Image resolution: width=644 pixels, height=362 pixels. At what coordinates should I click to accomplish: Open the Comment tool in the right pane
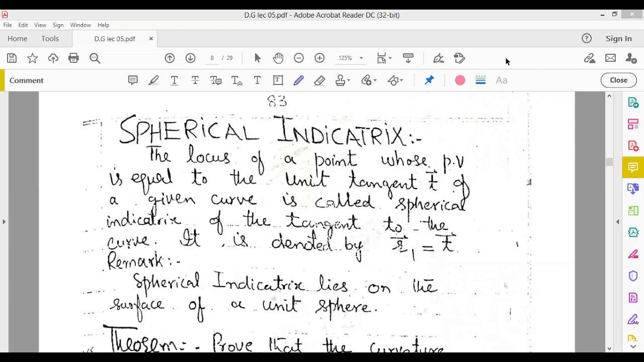pyautogui.click(x=633, y=167)
